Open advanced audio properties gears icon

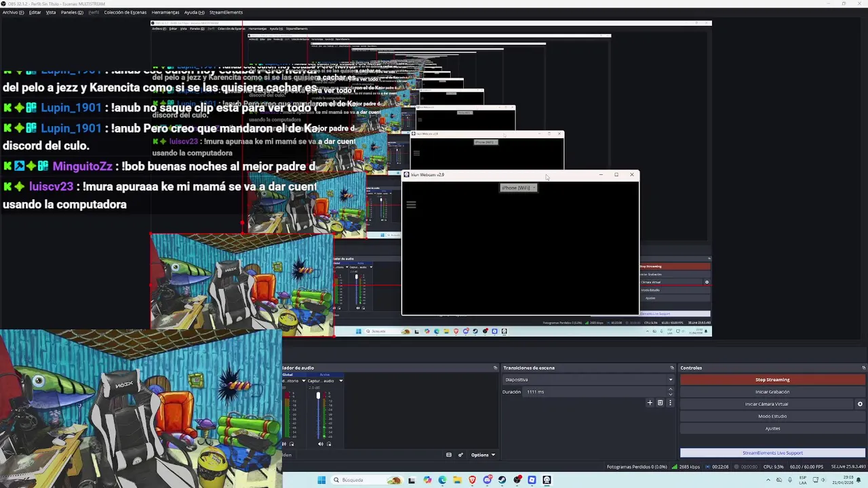460,455
